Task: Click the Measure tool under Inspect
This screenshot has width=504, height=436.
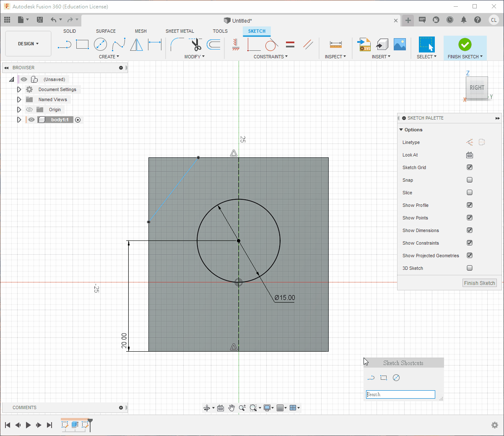Action: [335, 44]
